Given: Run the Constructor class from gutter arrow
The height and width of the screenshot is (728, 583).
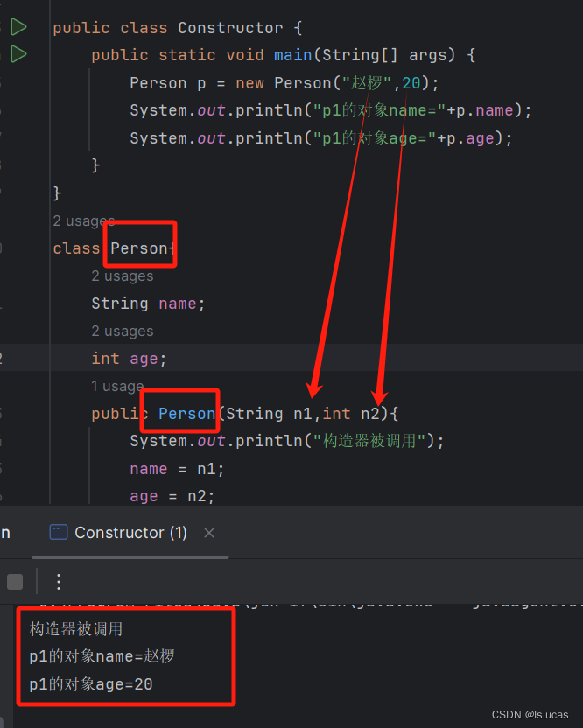Looking at the screenshot, I should [18, 27].
